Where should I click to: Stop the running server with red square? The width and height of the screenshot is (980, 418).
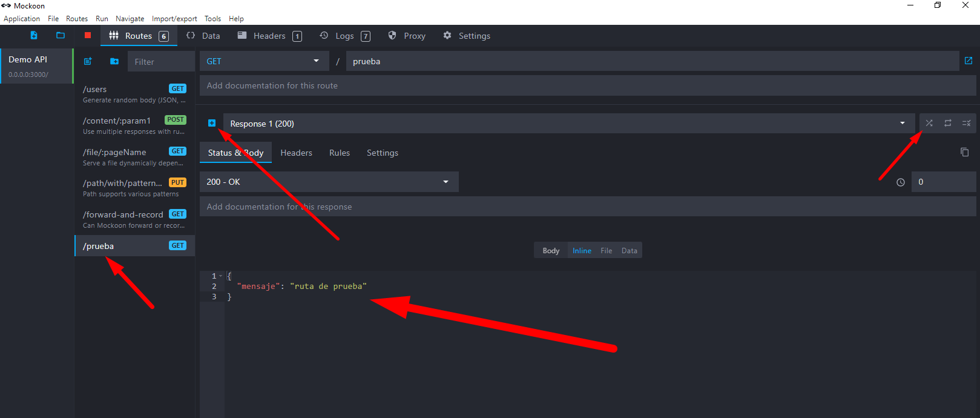(x=88, y=36)
